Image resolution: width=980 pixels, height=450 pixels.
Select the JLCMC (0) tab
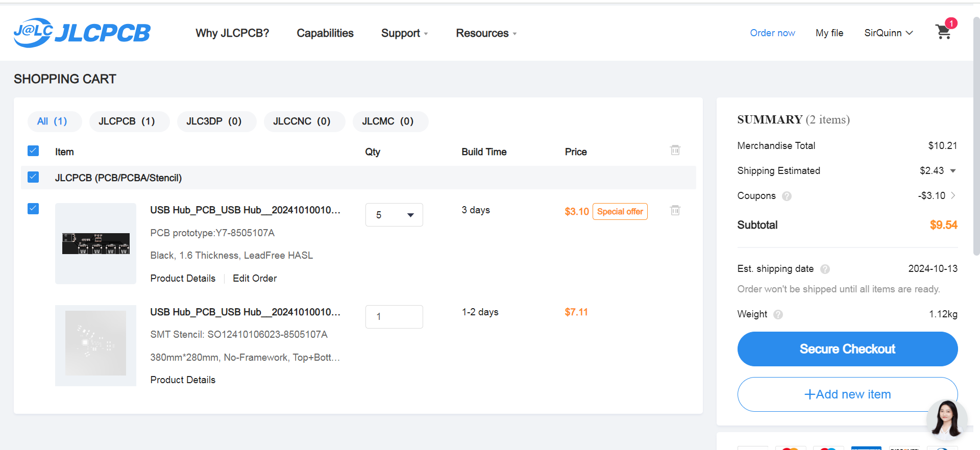pyautogui.click(x=390, y=121)
